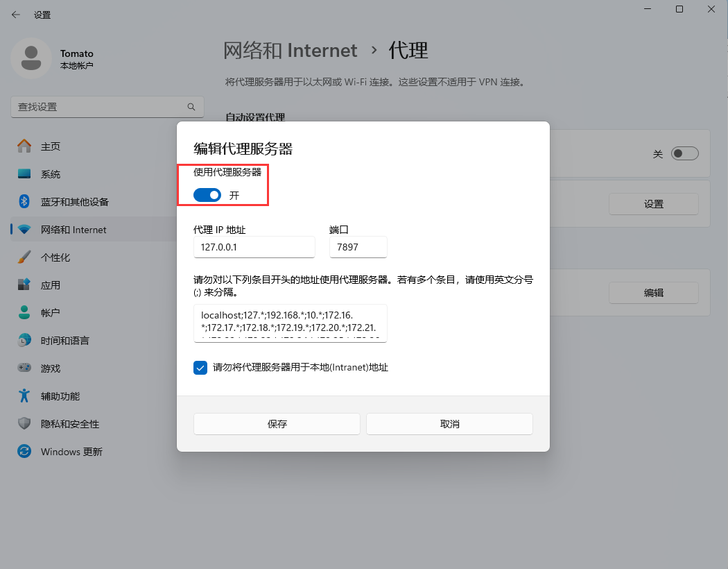Open 隐私和安全性 settings section
The image size is (728, 569).
coord(69,424)
